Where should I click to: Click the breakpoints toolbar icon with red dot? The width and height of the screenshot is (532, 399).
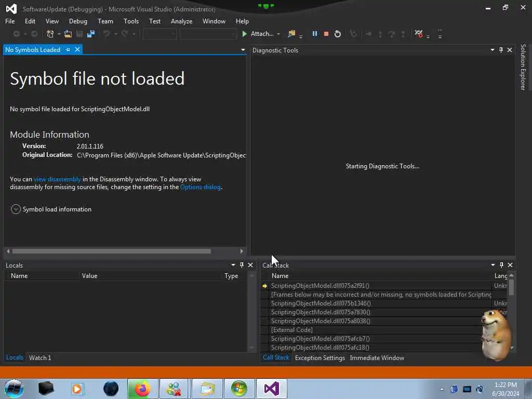tap(419, 34)
